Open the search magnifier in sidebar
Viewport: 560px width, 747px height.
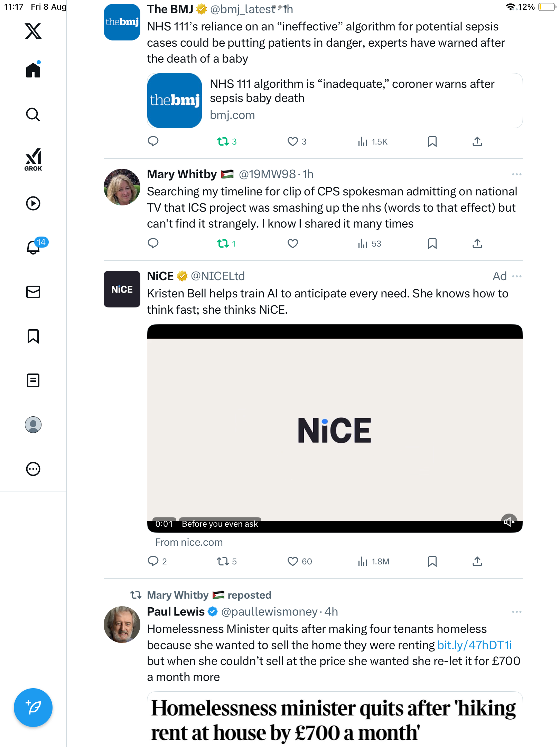(x=33, y=114)
